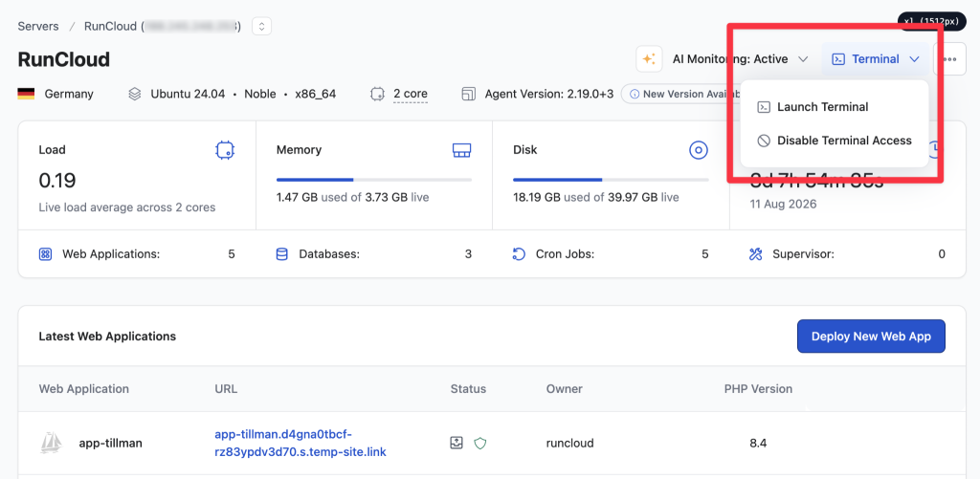
Task: Toggle the Terminal dropdown button
Action: pos(875,59)
